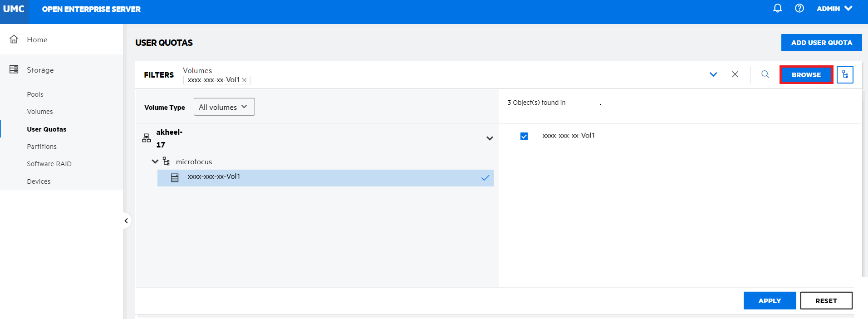Open the help question mark icon
Screen dimensions: 868x319
[799, 8]
